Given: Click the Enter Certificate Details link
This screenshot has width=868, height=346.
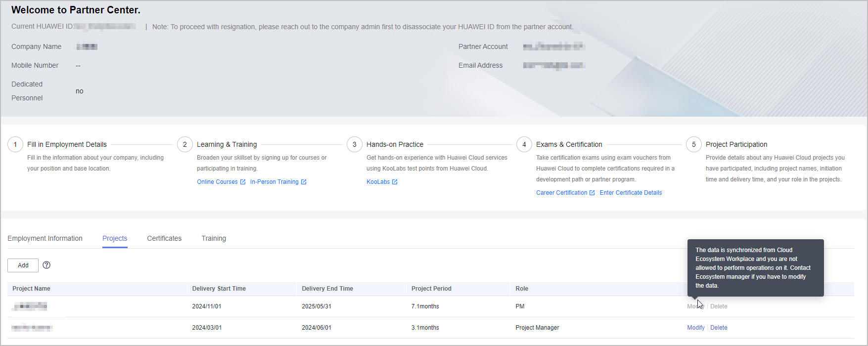Looking at the screenshot, I should coord(631,193).
